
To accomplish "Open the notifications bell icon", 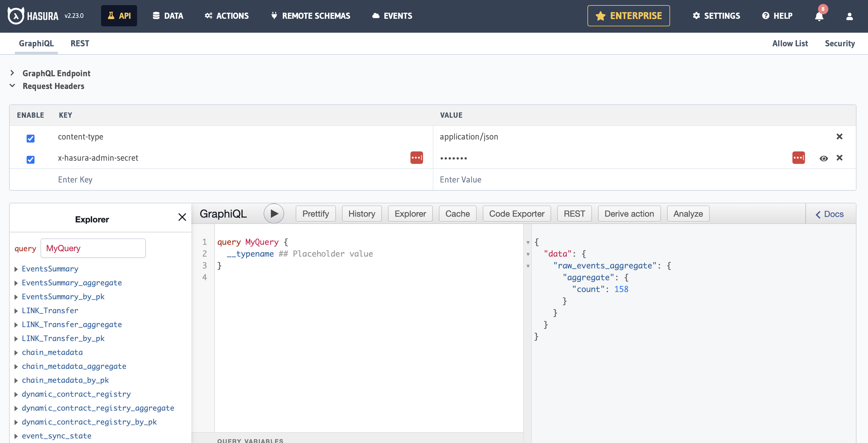I will click(x=819, y=16).
